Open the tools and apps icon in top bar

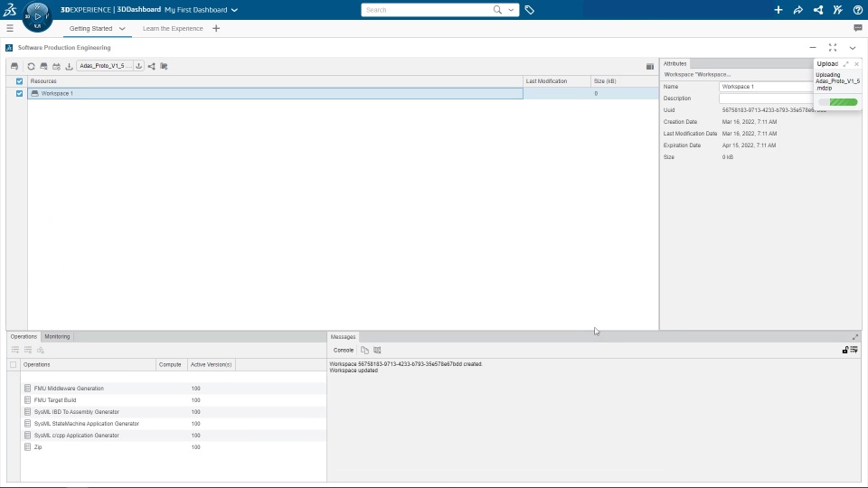tap(837, 9)
